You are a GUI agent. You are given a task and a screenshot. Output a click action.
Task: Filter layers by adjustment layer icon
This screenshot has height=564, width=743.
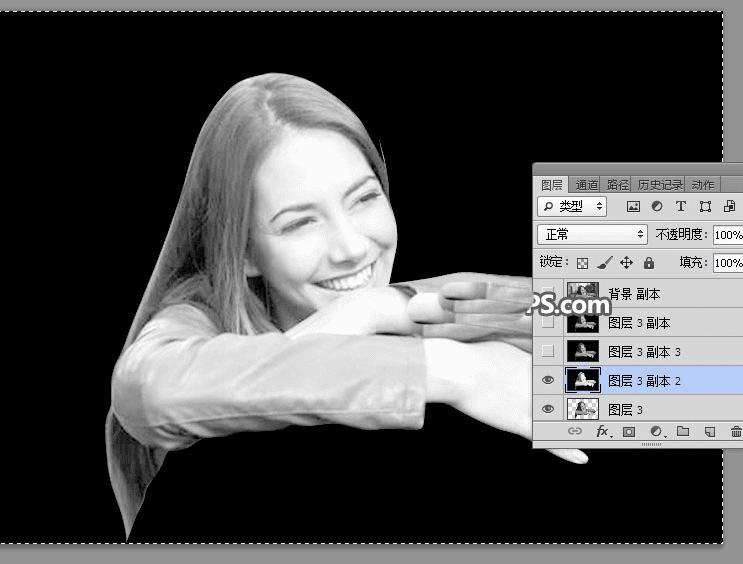point(657,206)
